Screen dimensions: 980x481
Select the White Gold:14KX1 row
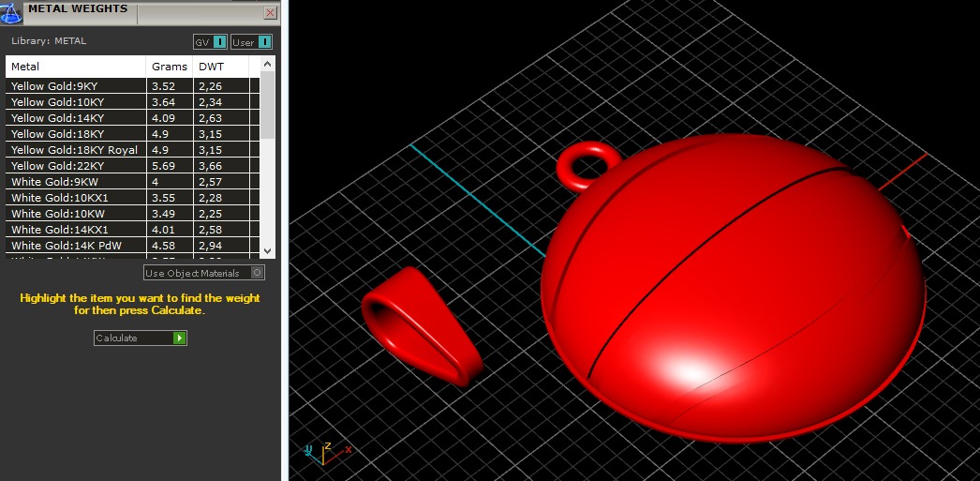[132, 230]
